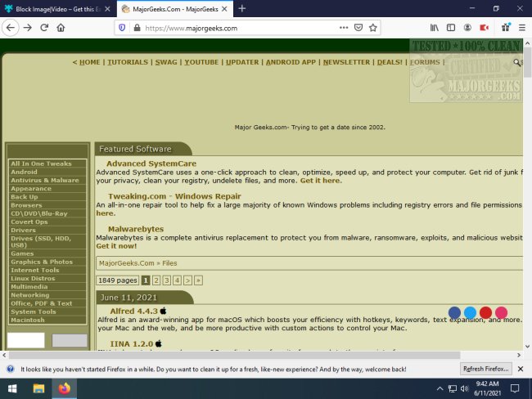Open HOME in site navigation
The width and height of the screenshot is (532, 399).
click(89, 62)
